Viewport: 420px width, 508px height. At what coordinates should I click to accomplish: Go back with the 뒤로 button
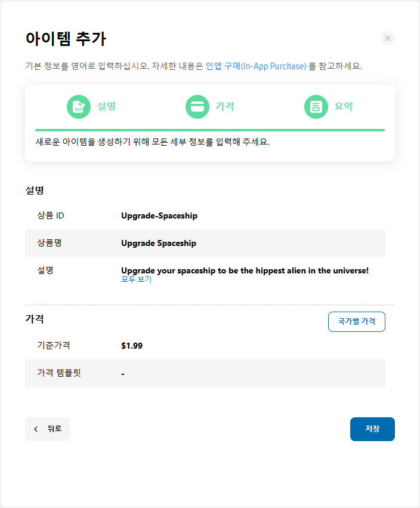point(47,429)
